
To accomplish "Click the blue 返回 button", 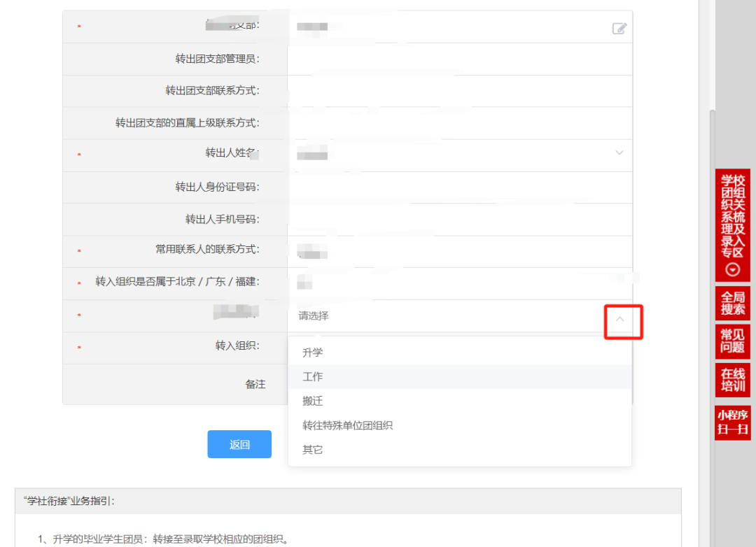I will coord(239,444).
